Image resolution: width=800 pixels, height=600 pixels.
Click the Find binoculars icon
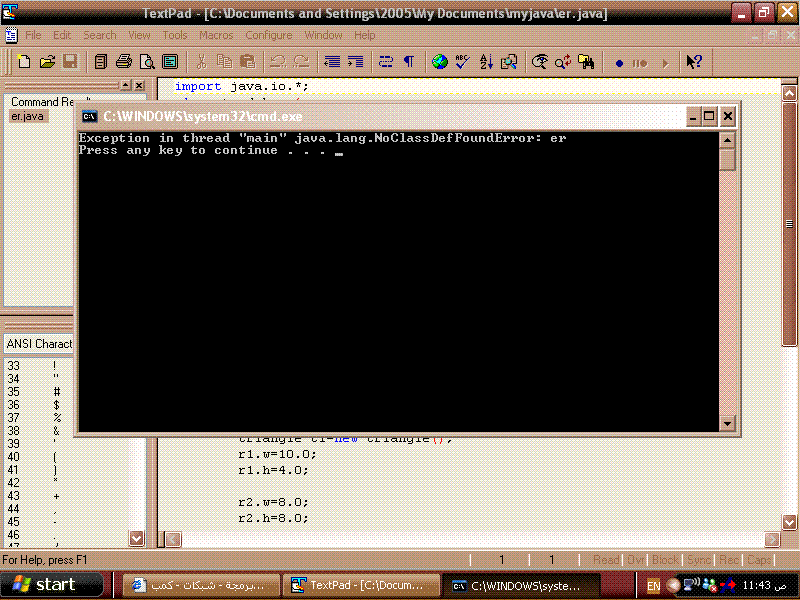586,62
